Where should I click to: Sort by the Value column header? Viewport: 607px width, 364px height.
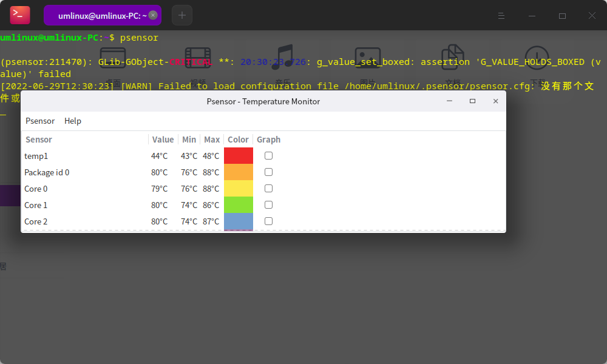tap(163, 140)
